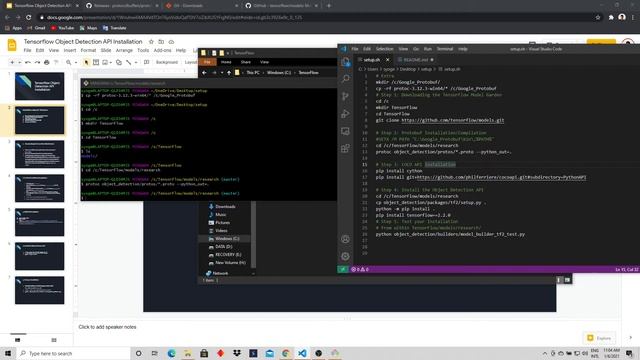Viewport: 640px width, 360px height.
Task: Select slide 5 thumbnail in the filmstrip
Action: click(x=40, y=222)
